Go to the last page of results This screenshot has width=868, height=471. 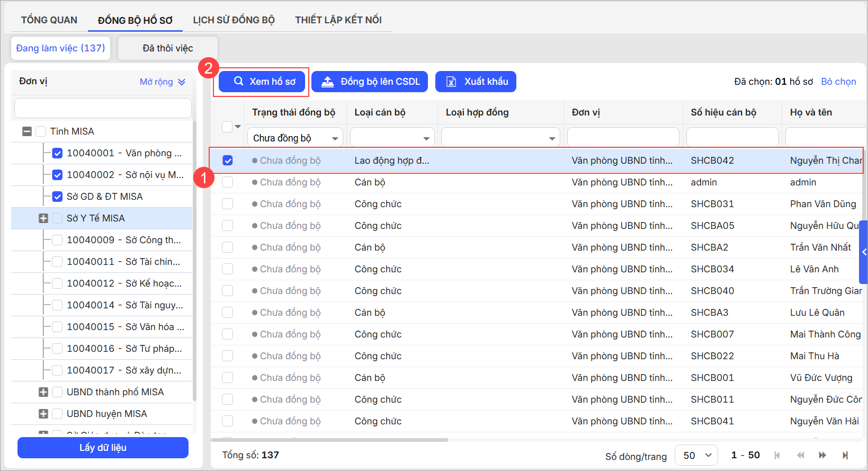(x=845, y=455)
